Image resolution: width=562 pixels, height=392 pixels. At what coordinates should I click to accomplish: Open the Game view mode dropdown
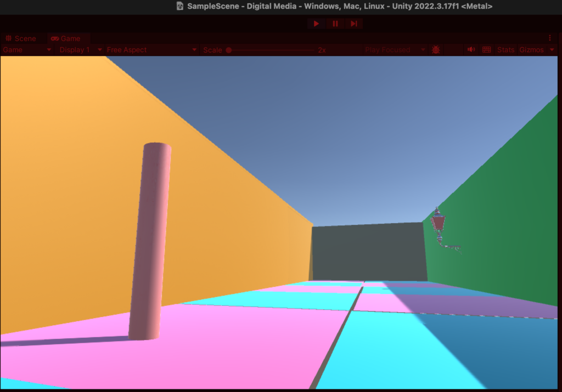(x=27, y=50)
